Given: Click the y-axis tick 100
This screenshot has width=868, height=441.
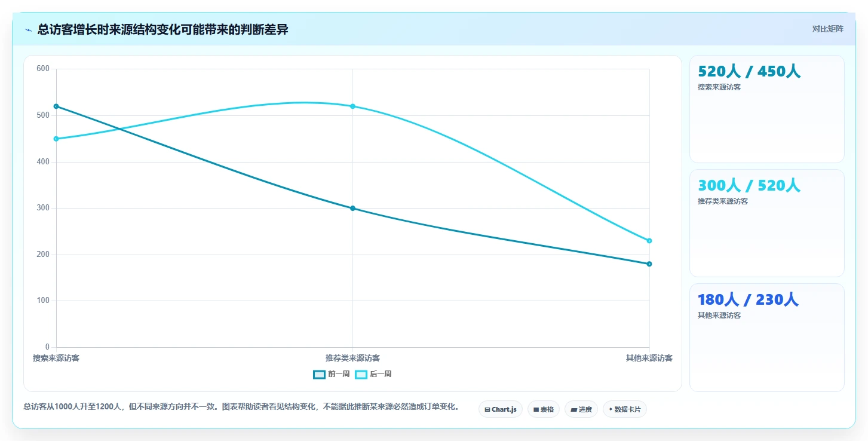Looking at the screenshot, I should click(x=43, y=301).
